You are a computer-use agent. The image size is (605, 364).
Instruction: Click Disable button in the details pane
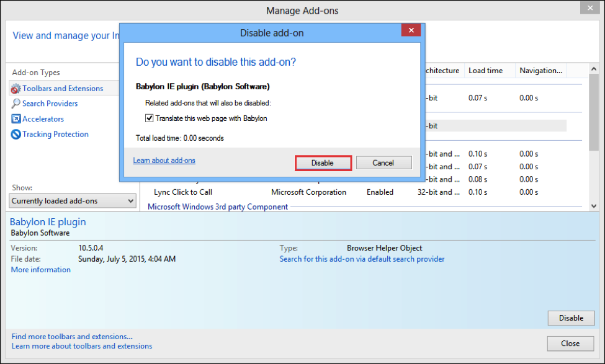(571, 318)
